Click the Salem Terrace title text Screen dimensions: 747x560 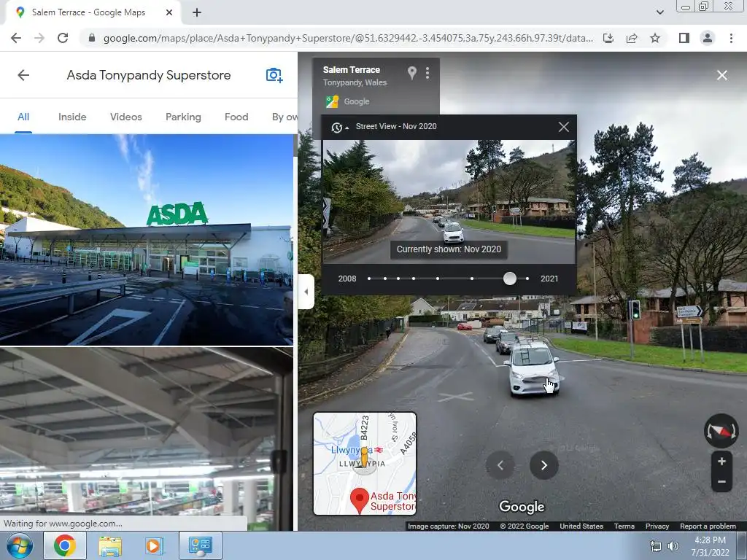[352, 69]
